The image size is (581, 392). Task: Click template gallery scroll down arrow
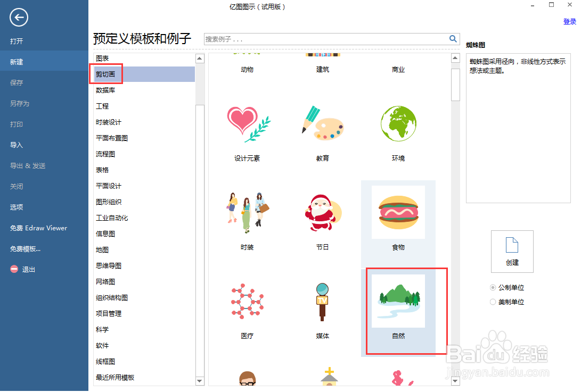coord(455,381)
